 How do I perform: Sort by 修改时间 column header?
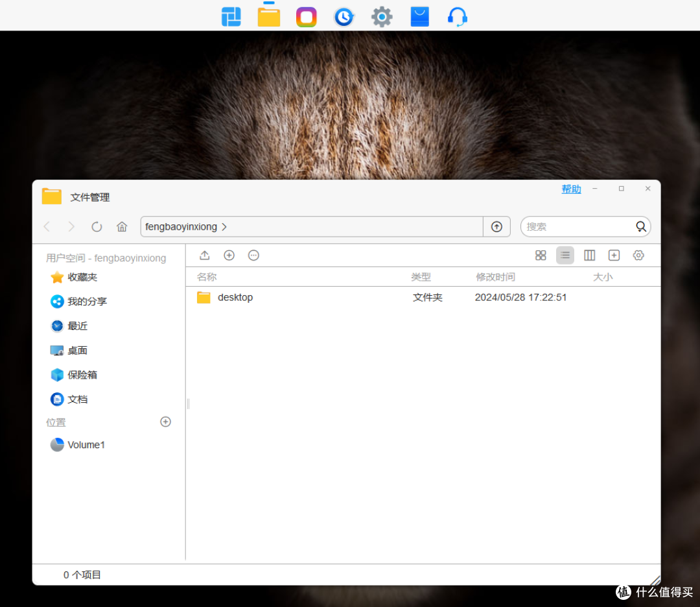tap(496, 277)
